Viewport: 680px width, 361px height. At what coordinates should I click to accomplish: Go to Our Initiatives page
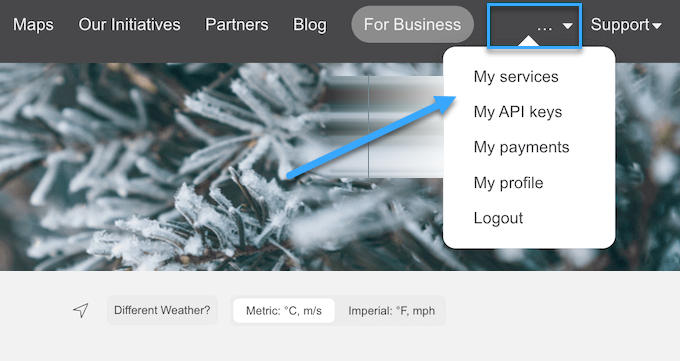click(129, 25)
